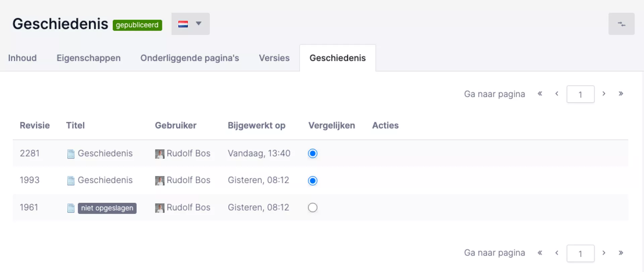The image size is (644, 272).
Task: Click the top page number input field
Action: (x=580, y=94)
